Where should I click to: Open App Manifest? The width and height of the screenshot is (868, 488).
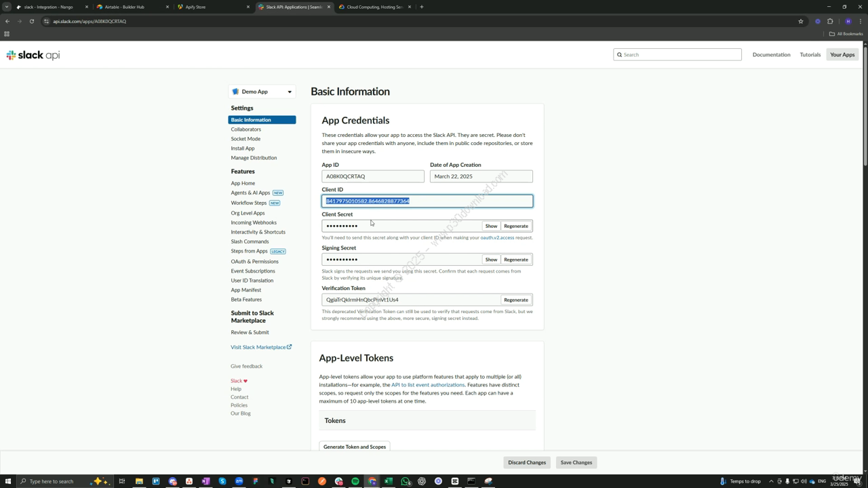pos(245,290)
